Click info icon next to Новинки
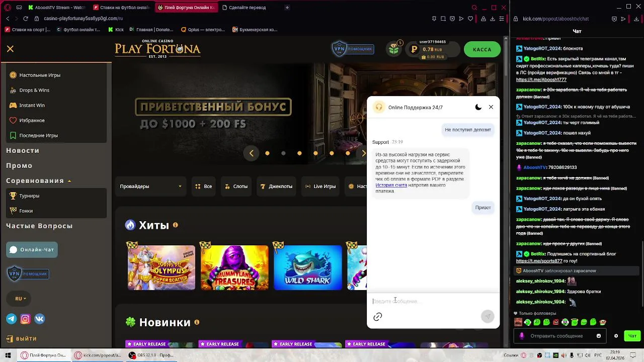 click(197, 322)
